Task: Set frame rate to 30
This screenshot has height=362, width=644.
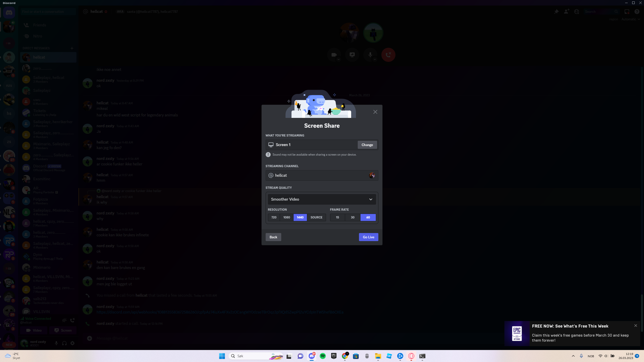Action: tap(353, 217)
